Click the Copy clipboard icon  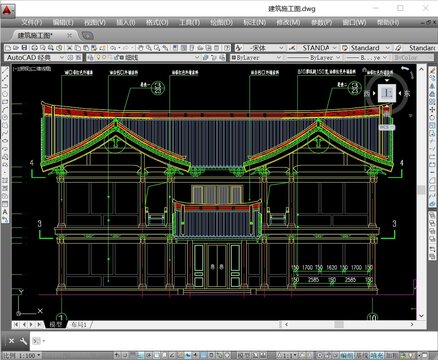click(x=77, y=48)
